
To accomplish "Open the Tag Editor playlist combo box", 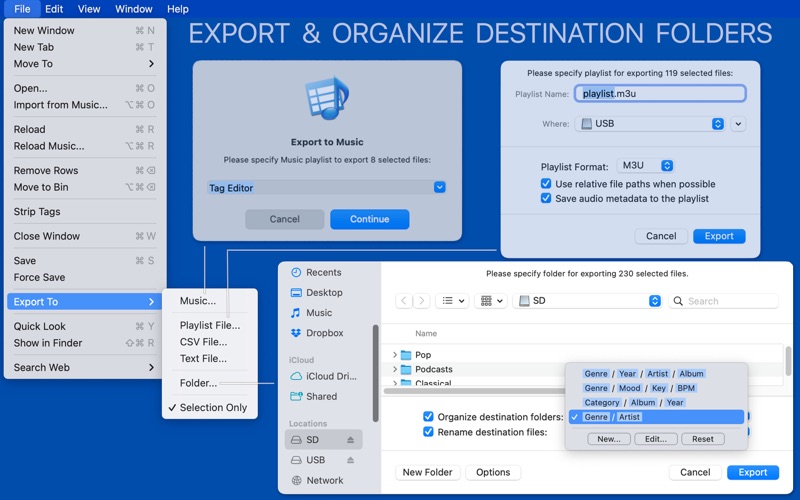I will click(x=439, y=188).
